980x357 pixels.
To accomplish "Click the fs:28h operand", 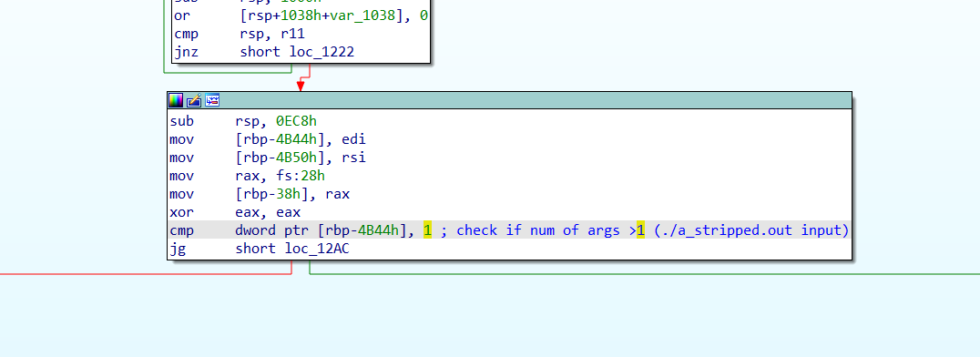I will pyautogui.click(x=301, y=176).
